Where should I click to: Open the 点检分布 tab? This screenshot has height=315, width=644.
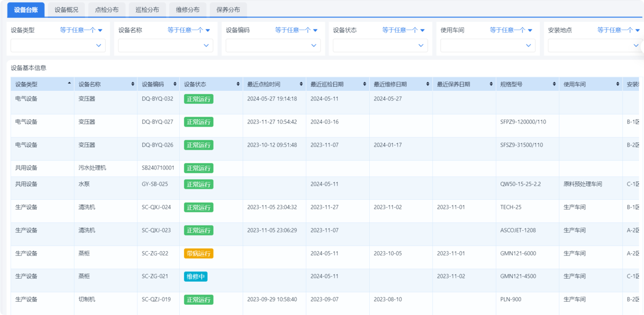[106, 10]
